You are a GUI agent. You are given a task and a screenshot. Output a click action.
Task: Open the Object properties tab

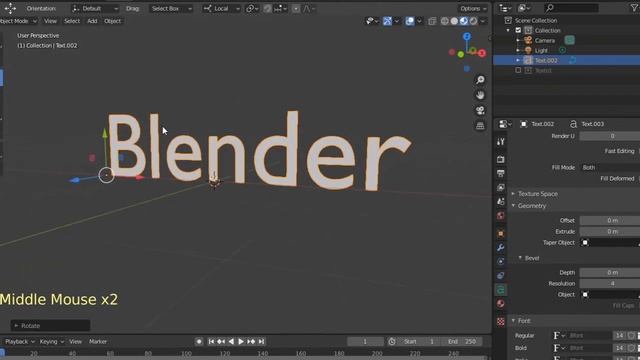click(x=500, y=233)
